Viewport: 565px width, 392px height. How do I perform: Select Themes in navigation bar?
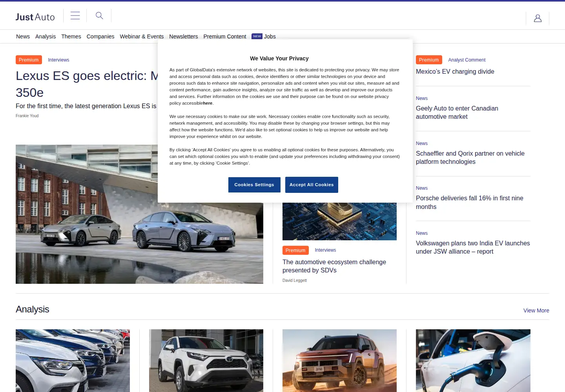tap(71, 36)
